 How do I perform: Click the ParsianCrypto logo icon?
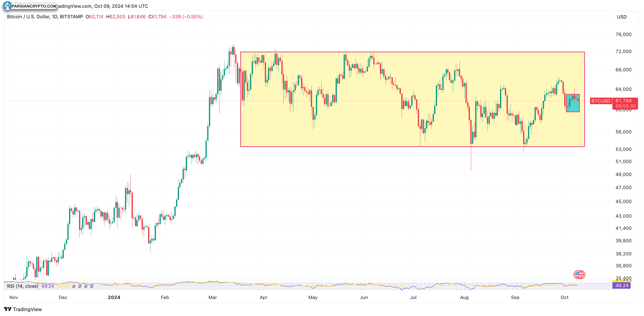click(8, 6)
